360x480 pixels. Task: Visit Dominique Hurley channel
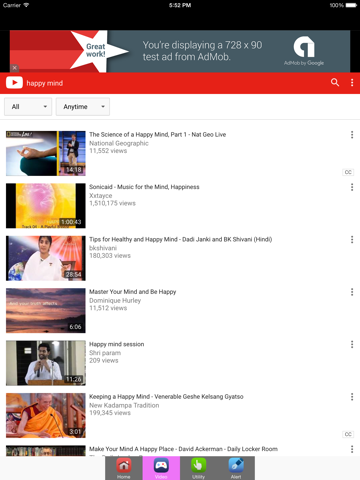(115, 300)
